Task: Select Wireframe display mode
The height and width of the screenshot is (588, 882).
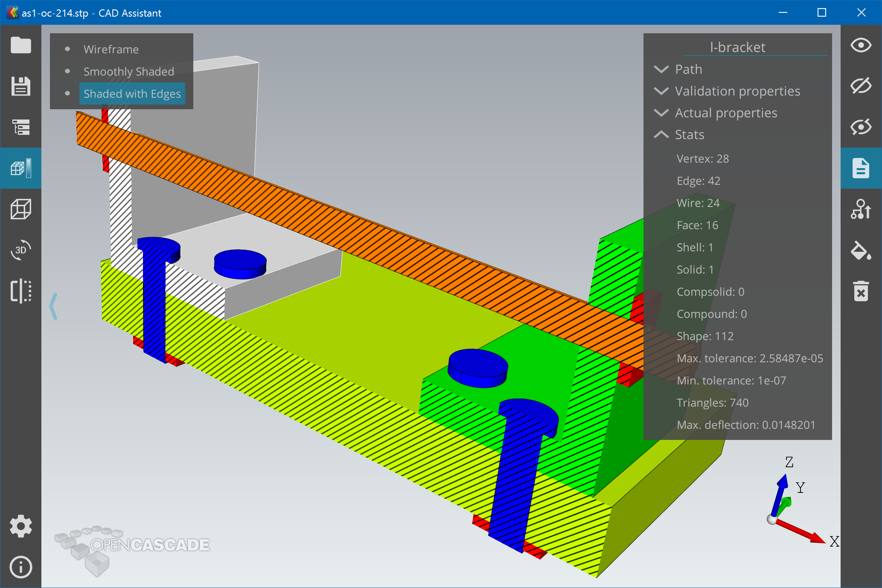Action: pos(111,49)
